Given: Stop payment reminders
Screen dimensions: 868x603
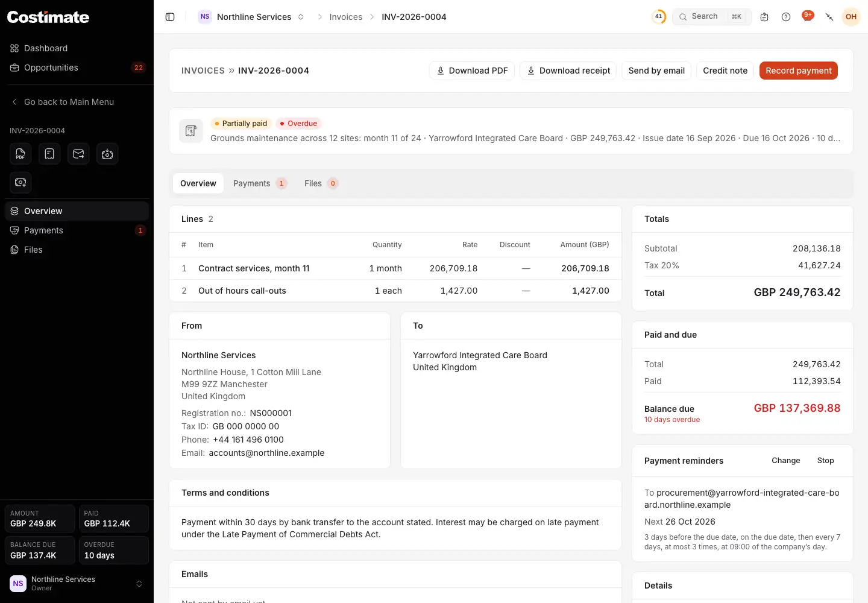Looking at the screenshot, I should coord(826,461).
